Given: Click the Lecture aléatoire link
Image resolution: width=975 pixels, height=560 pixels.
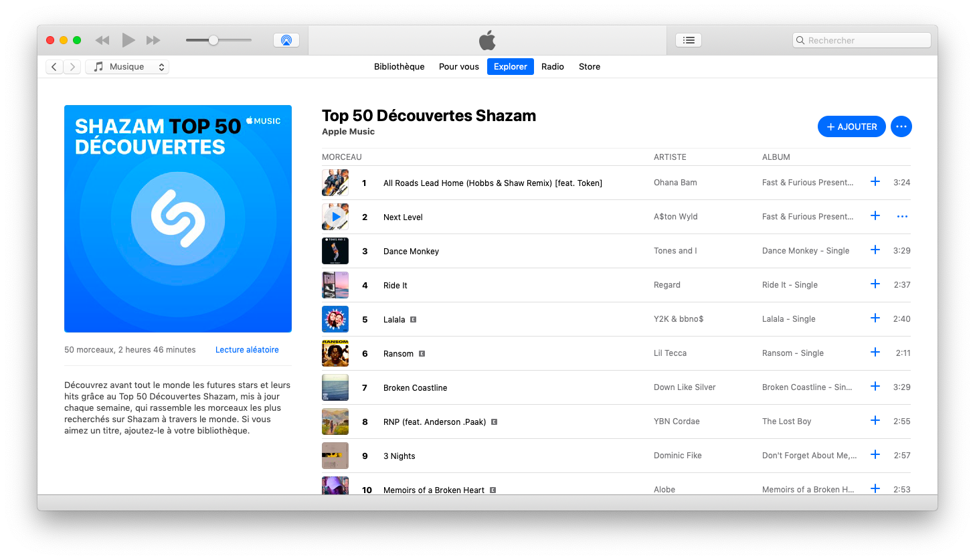Looking at the screenshot, I should click(247, 350).
